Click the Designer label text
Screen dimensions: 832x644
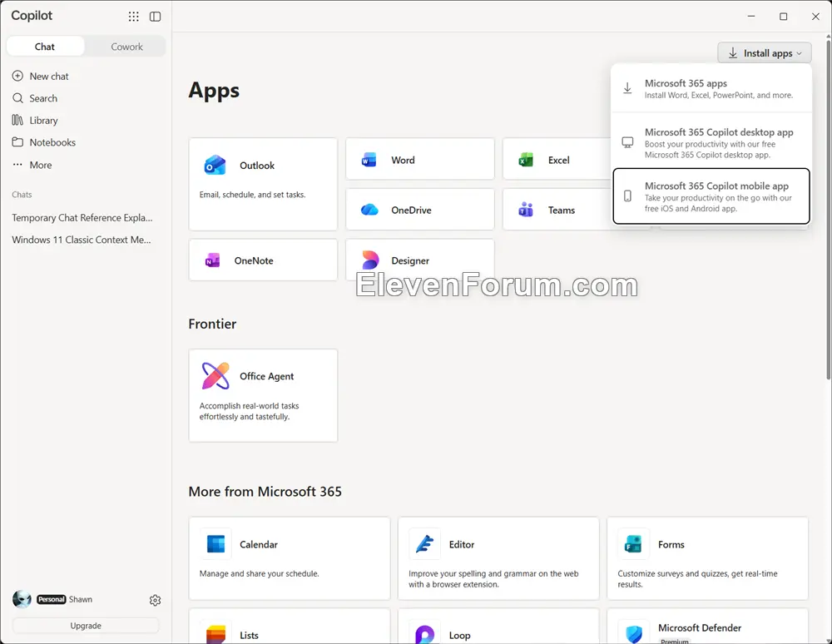(x=410, y=260)
